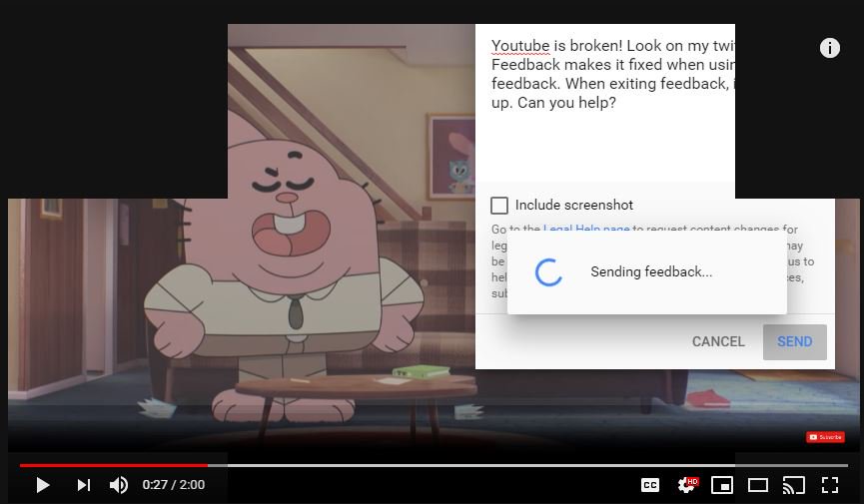Cast video to a TV
The height and width of the screenshot is (504, 864).
pos(793,485)
